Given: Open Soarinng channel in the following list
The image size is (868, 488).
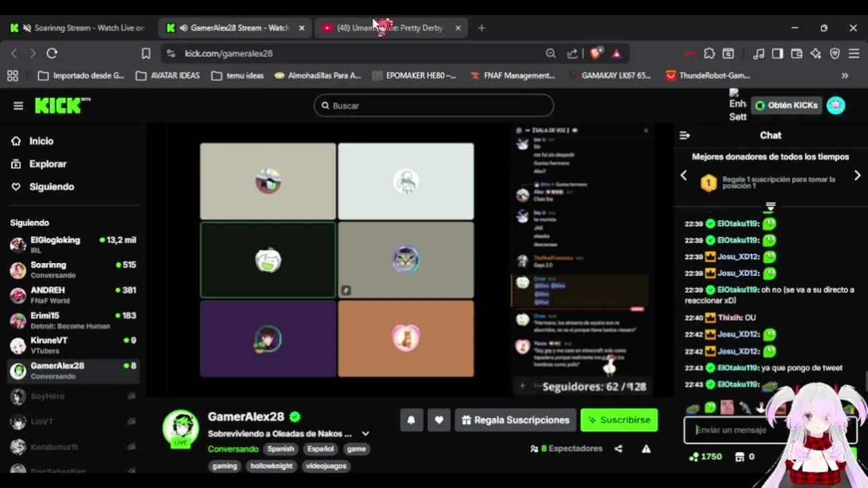Looking at the screenshot, I should point(73,270).
